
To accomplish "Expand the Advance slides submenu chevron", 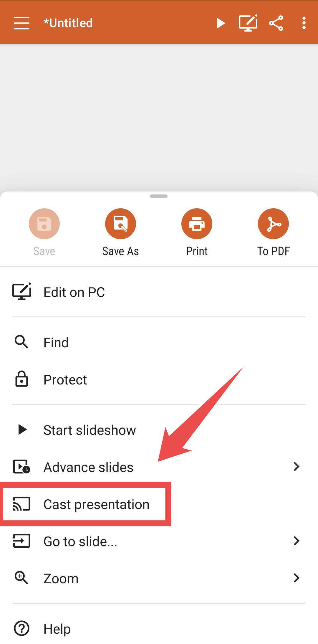I will coord(297,467).
